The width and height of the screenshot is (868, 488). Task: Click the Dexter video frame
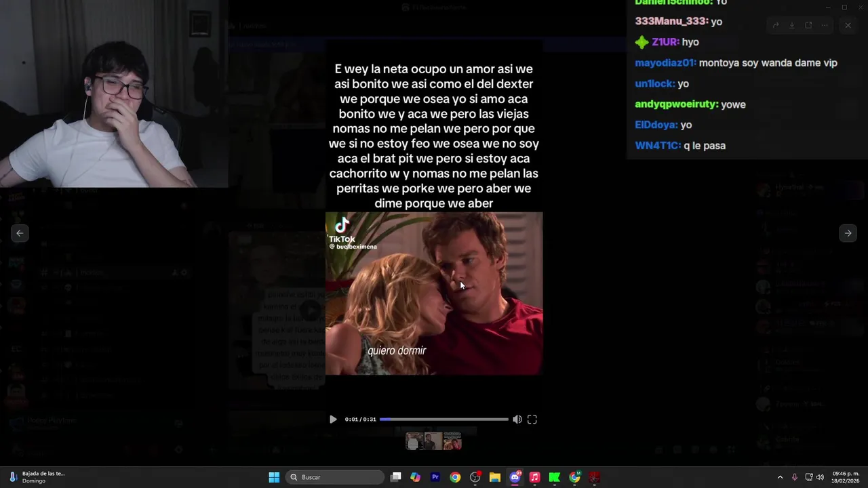[x=434, y=293]
